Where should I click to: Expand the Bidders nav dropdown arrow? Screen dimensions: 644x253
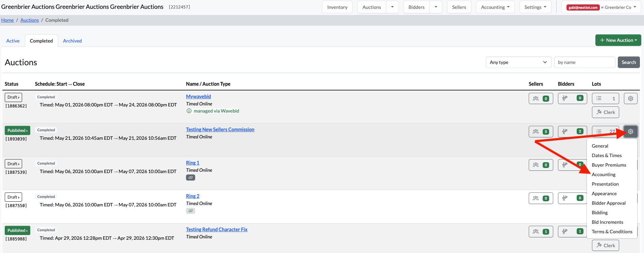[436, 7]
